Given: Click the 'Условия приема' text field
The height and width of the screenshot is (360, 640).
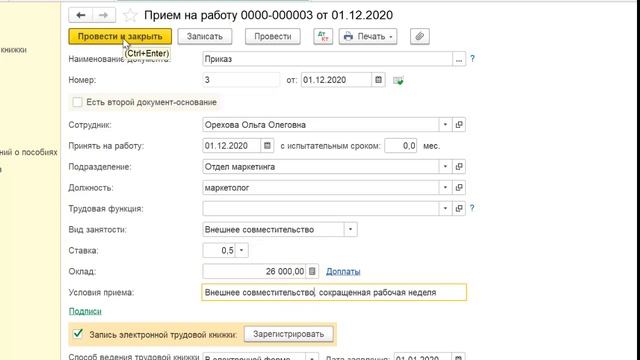Looking at the screenshot, I should pos(334,292).
